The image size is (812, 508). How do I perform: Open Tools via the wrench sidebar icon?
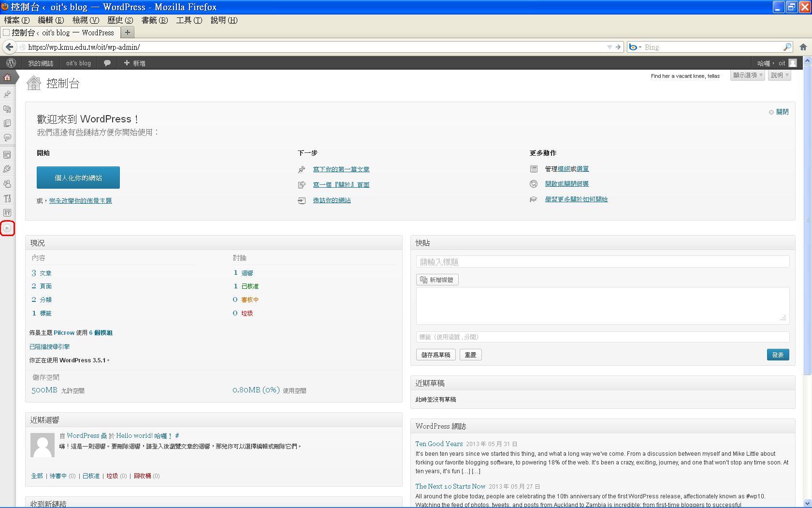point(7,198)
